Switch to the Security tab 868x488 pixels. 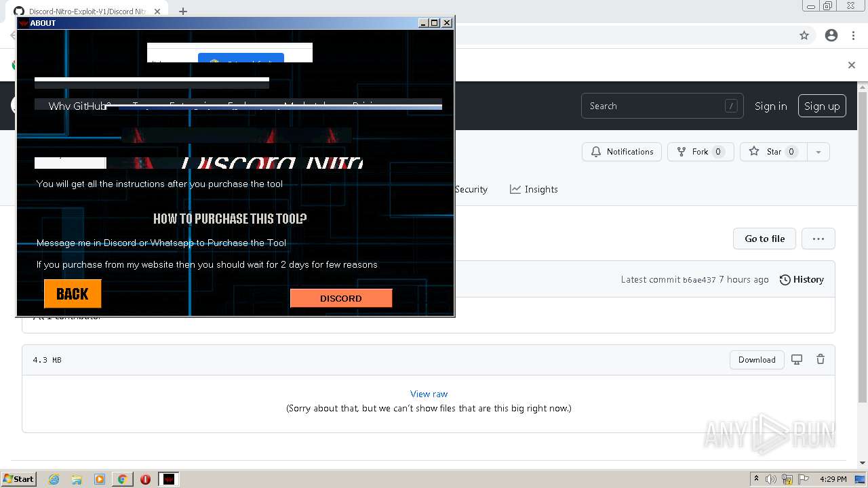pos(471,189)
